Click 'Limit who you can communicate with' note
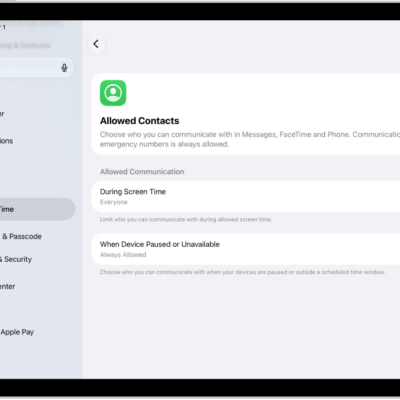The width and height of the screenshot is (400, 400). [x=186, y=219]
